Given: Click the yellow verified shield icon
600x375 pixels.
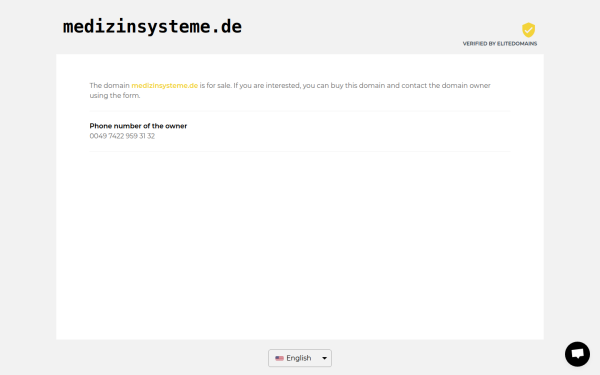Looking at the screenshot, I should pos(528,30).
